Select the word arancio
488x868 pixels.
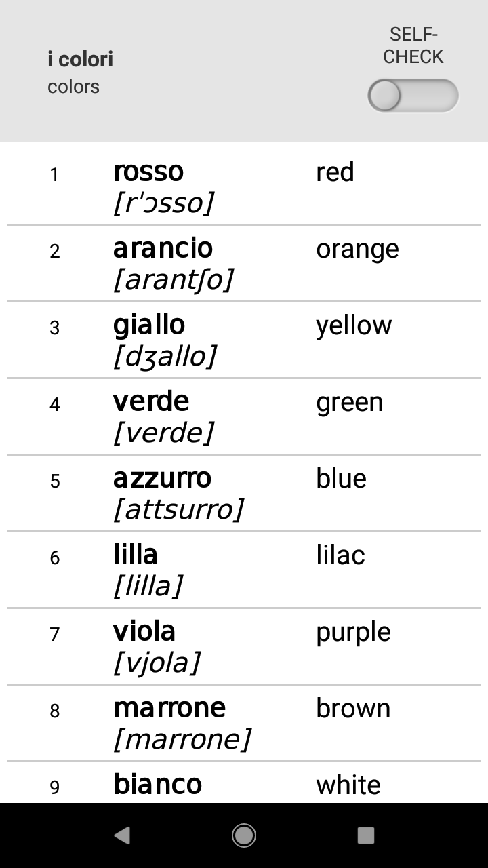(x=164, y=248)
